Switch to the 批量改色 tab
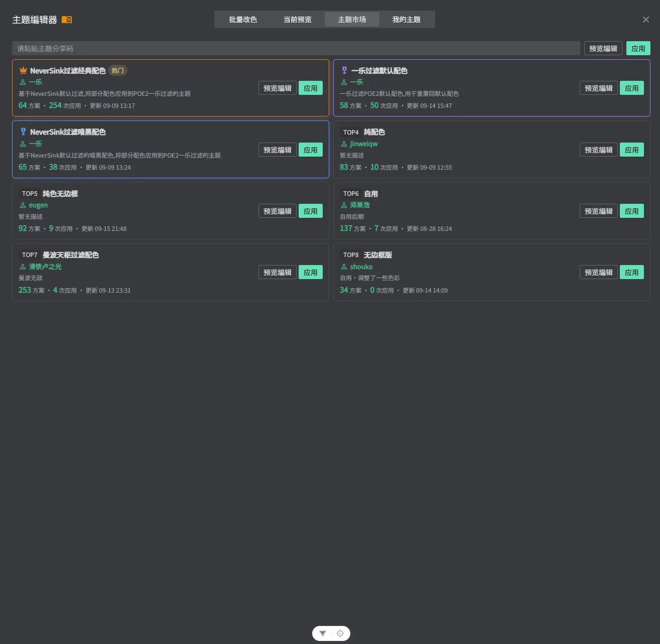This screenshot has width=660, height=644. click(243, 20)
